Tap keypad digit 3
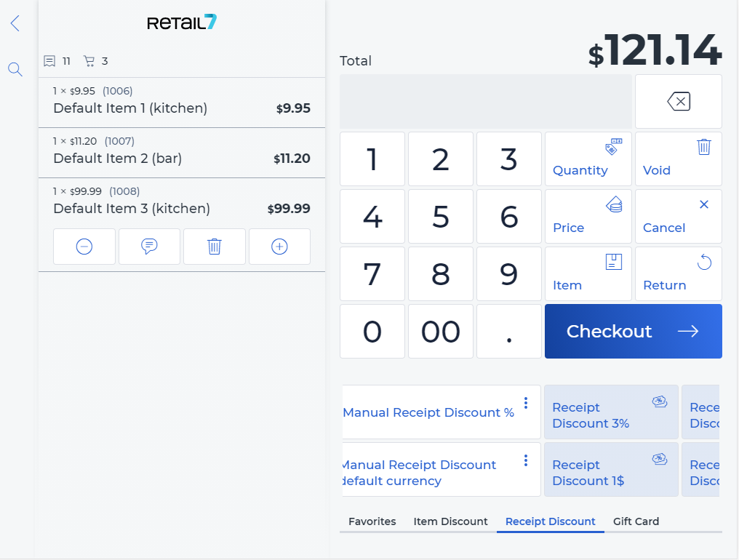The width and height of the screenshot is (739, 560). [509, 159]
